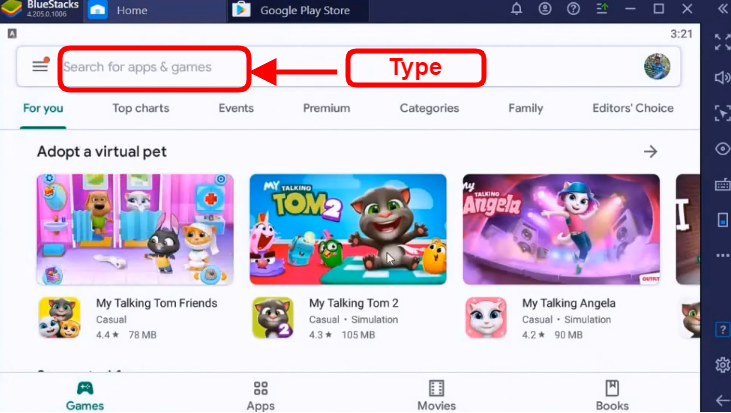Open BlueStacks help question mark icon
This screenshot has height=413, width=731.
[573, 9]
